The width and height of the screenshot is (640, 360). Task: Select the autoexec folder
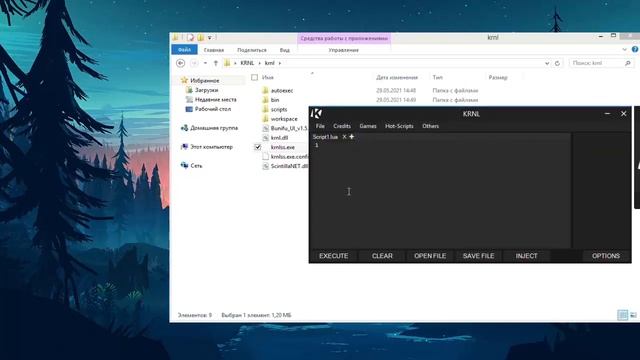(x=282, y=91)
